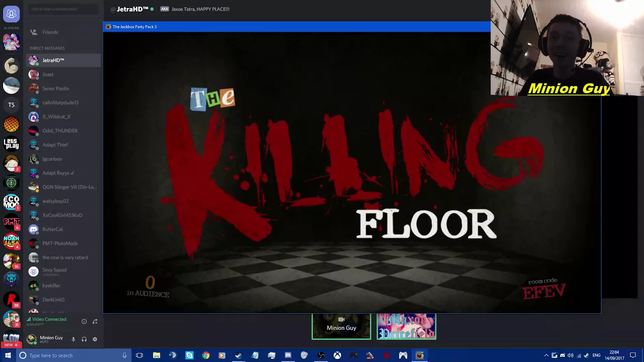Open Windows Action Center notifications
Image resolution: width=644 pixels, height=362 pixels.
coord(633,355)
